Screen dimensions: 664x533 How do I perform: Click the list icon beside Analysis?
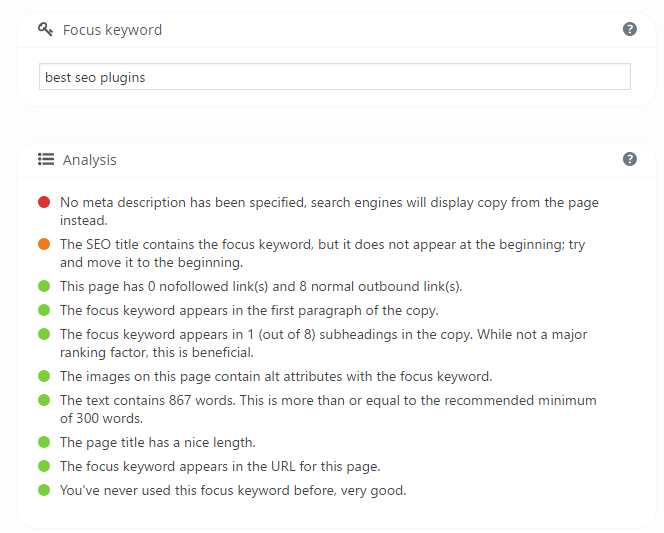(x=46, y=160)
